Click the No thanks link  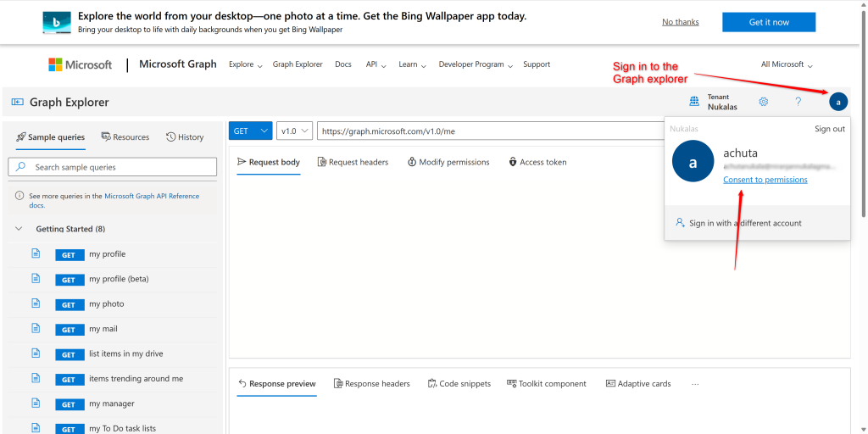681,22
